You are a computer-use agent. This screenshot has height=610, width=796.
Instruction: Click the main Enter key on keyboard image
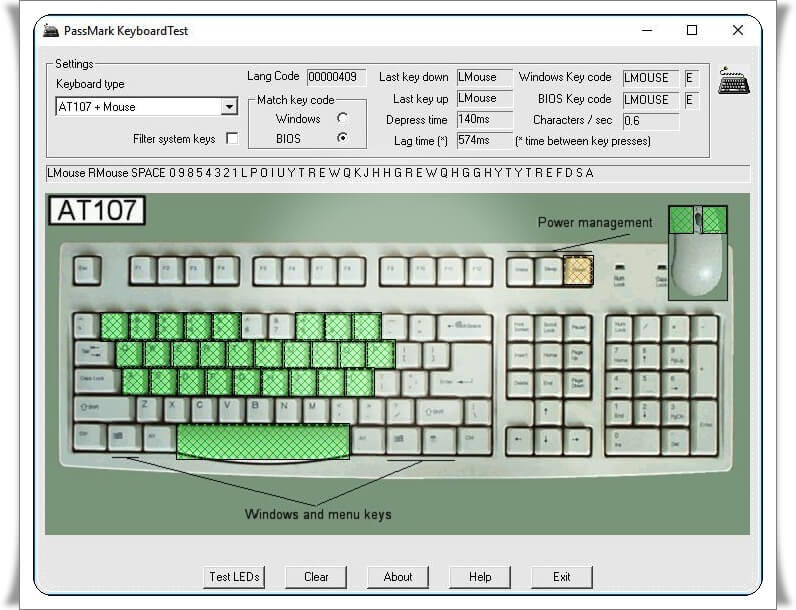(459, 384)
